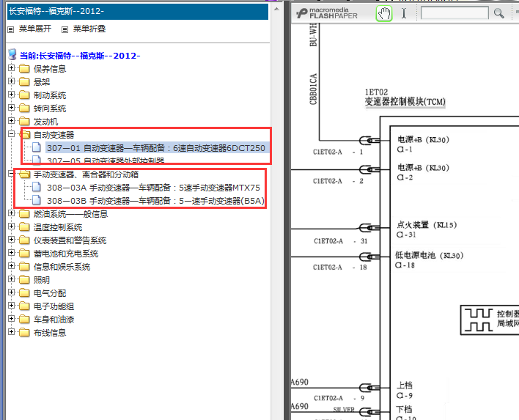
Task: Click the 信息和娱乐系统 folder icon
Action: (x=24, y=267)
